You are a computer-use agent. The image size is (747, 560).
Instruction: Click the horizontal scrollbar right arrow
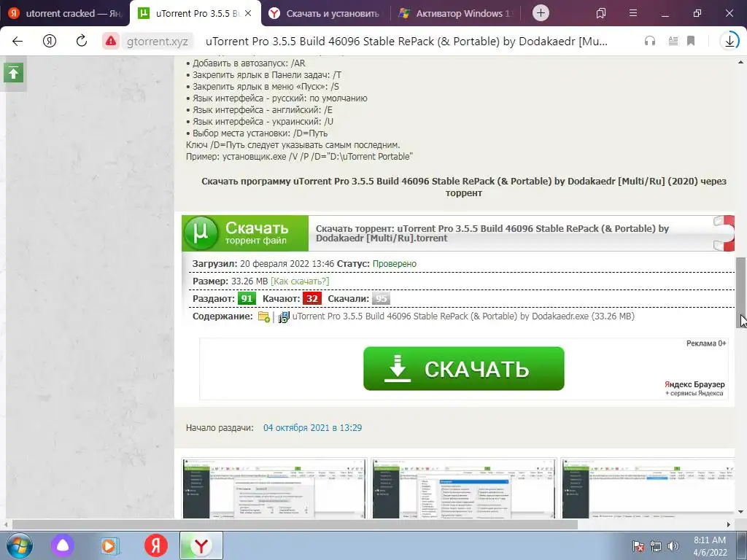click(x=729, y=524)
